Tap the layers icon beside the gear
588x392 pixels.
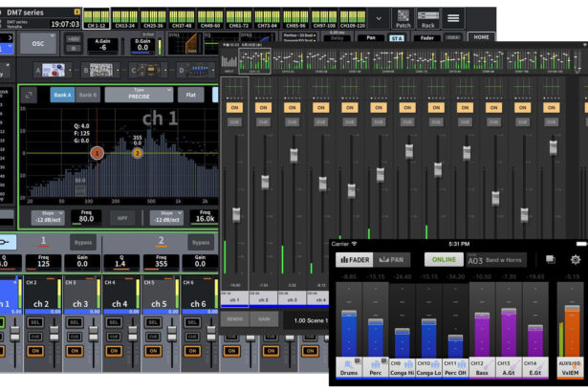point(551,260)
